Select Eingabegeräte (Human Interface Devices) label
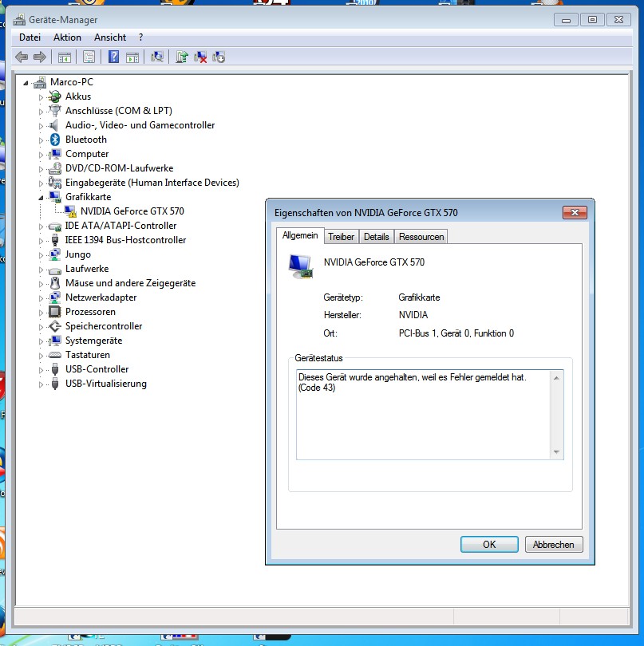This screenshot has height=646, width=644. 152,183
